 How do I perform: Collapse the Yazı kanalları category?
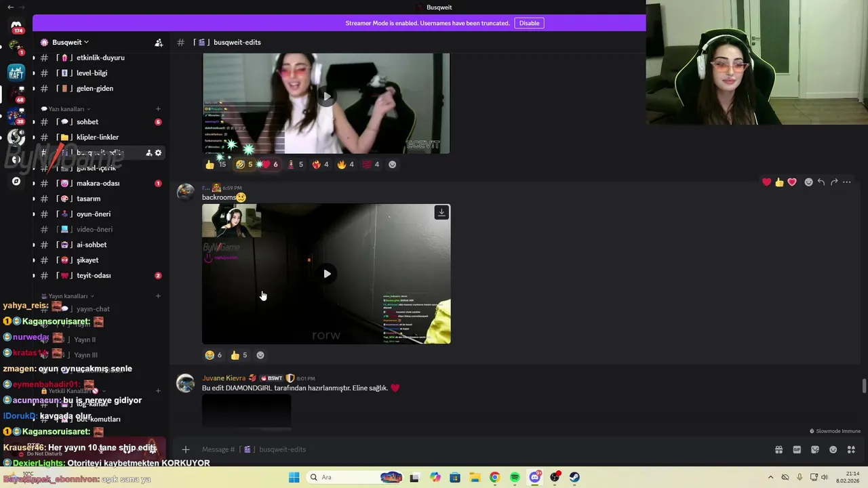point(66,108)
